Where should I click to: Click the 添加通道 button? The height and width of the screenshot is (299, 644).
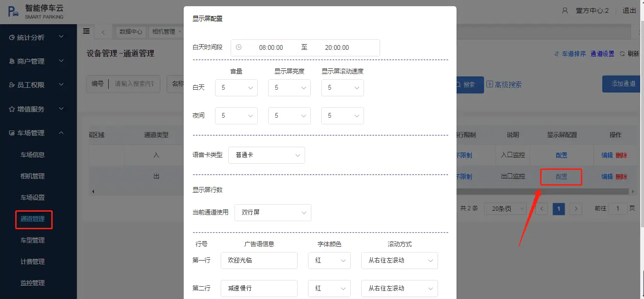point(623,84)
